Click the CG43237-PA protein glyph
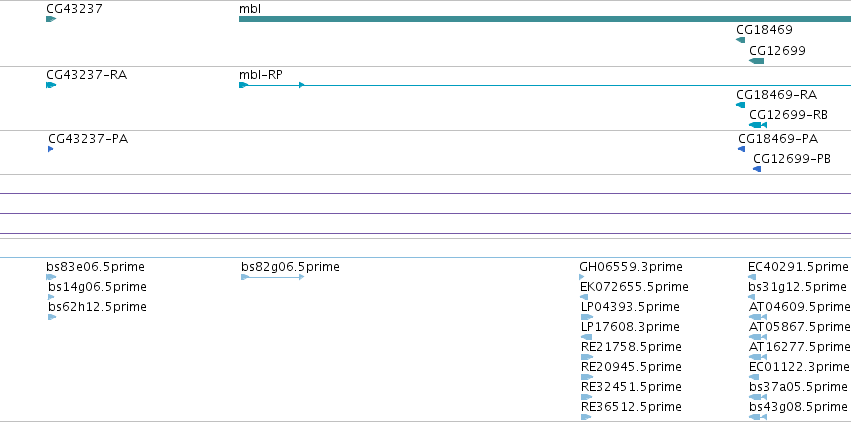This screenshot has height=422, width=851. [50, 149]
